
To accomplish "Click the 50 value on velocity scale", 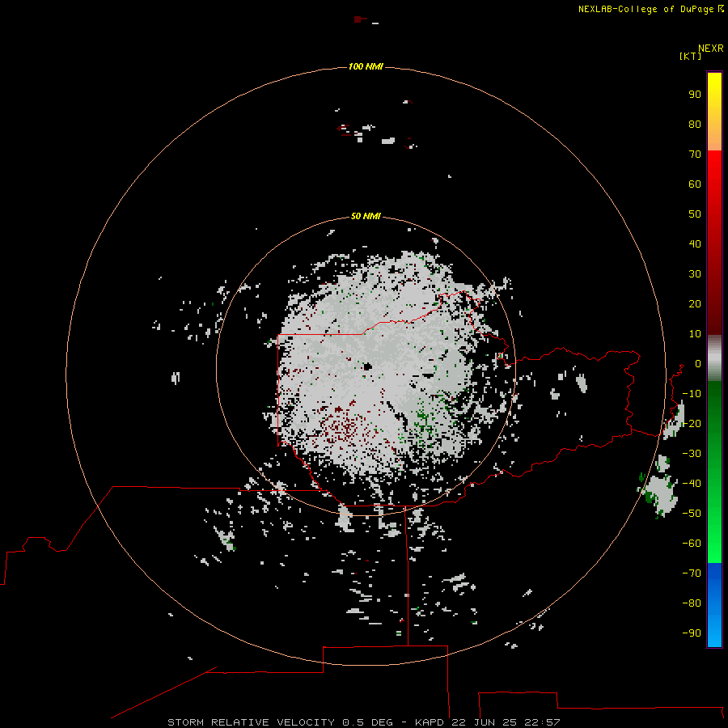I will click(695, 214).
